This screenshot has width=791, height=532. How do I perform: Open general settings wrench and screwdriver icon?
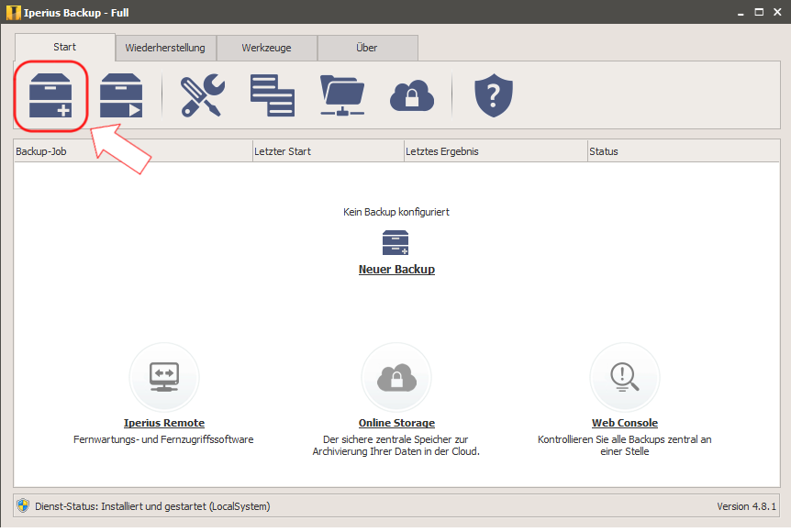pos(202,95)
